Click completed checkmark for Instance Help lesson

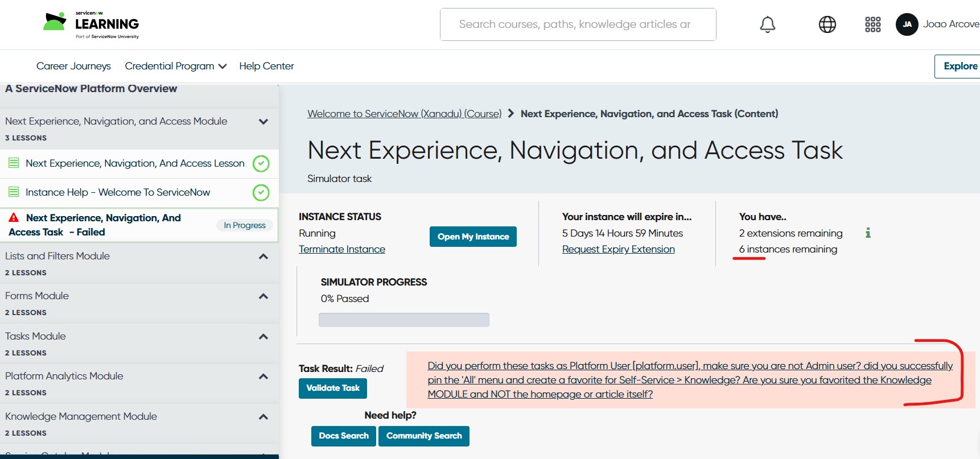pos(261,193)
